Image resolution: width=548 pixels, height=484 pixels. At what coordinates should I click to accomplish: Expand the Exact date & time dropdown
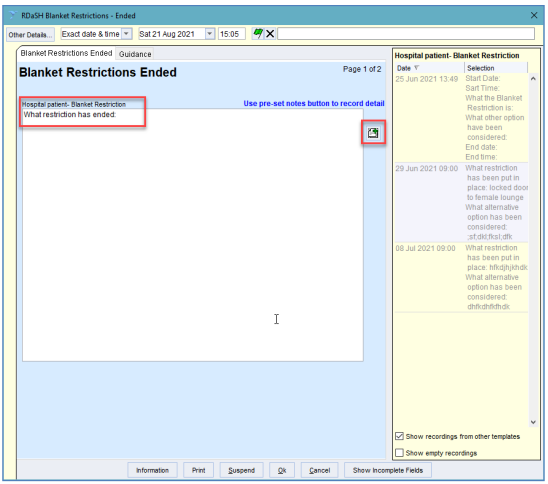tap(127, 34)
